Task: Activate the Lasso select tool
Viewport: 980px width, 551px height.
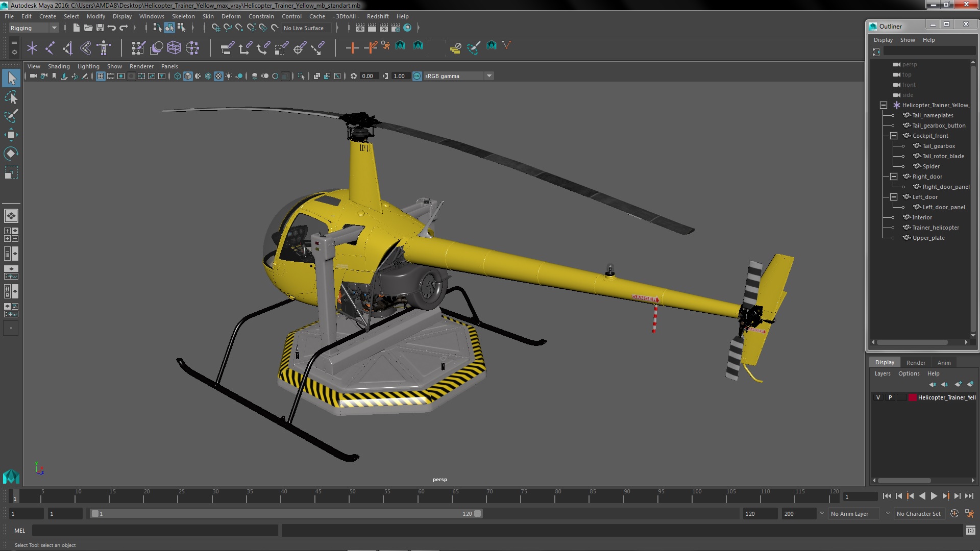Action: (x=11, y=97)
